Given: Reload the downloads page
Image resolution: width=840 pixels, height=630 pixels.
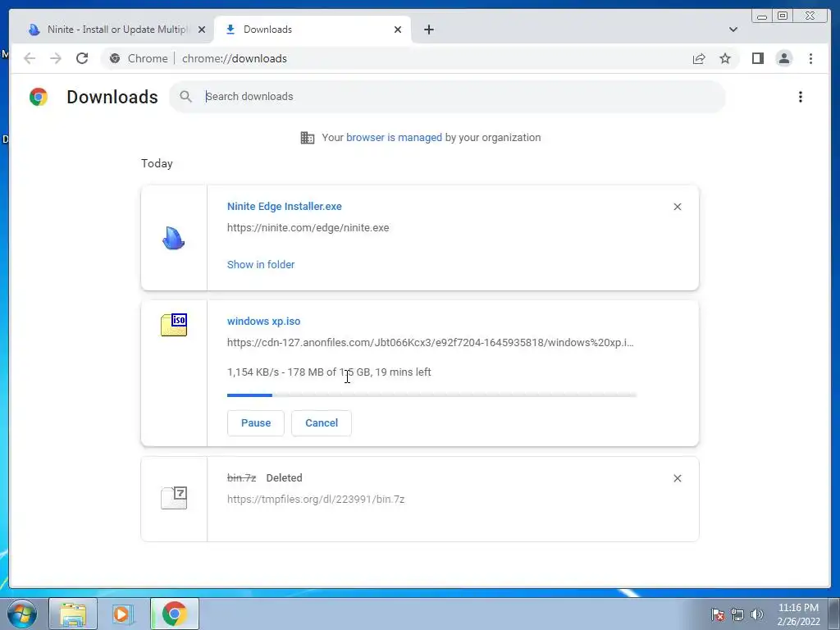Looking at the screenshot, I should [x=82, y=58].
